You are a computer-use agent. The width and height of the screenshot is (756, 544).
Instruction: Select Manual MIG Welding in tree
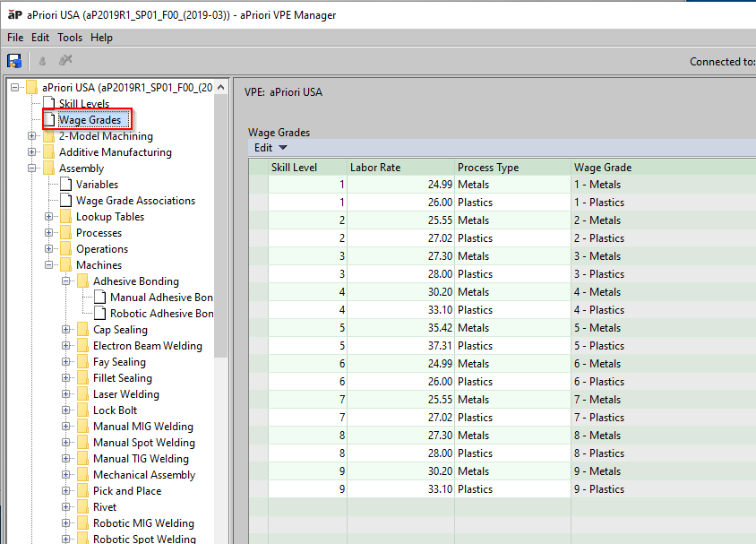142,427
